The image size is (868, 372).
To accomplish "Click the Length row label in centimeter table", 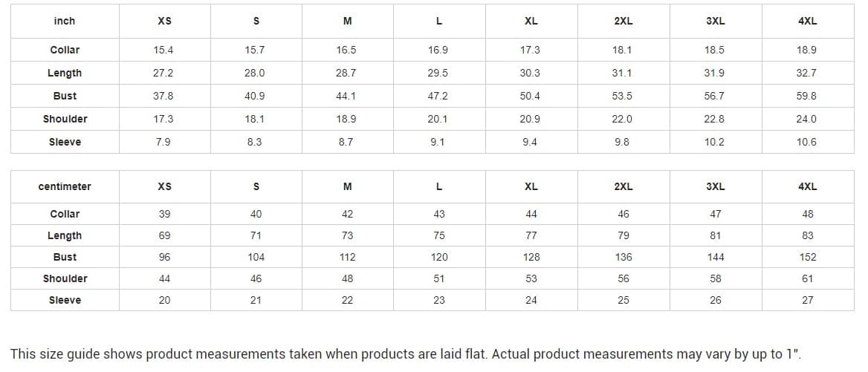I will pos(65,235).
